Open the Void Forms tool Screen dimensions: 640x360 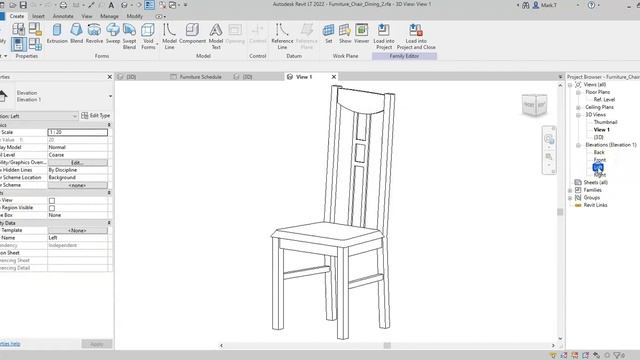[148, 36]
